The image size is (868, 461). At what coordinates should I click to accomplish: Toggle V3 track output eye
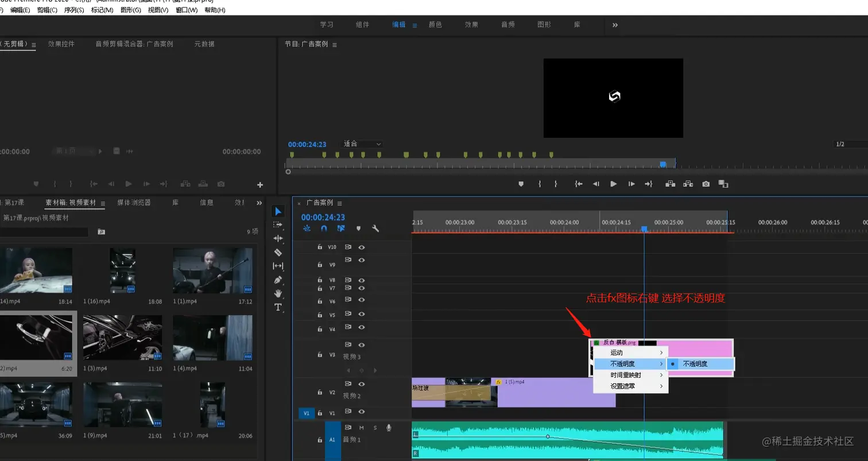point(362,345)
